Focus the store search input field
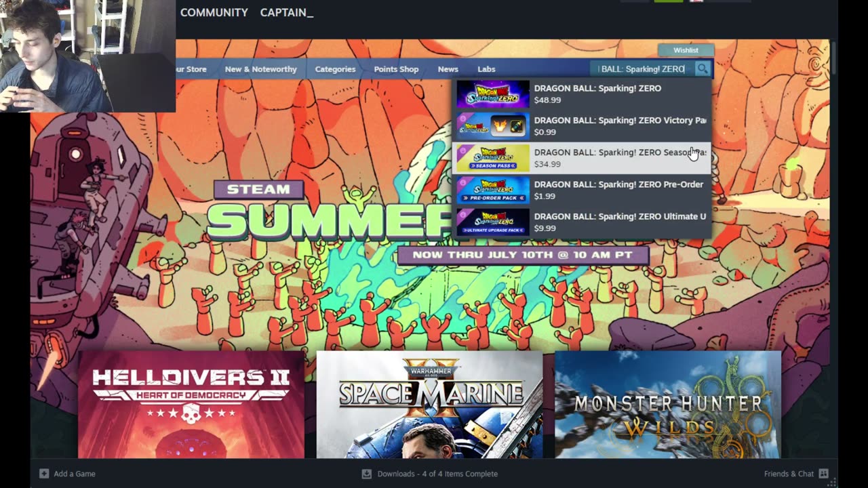Image resolution: width=868 pixels, height=488 pixels. tap(642, 68)
